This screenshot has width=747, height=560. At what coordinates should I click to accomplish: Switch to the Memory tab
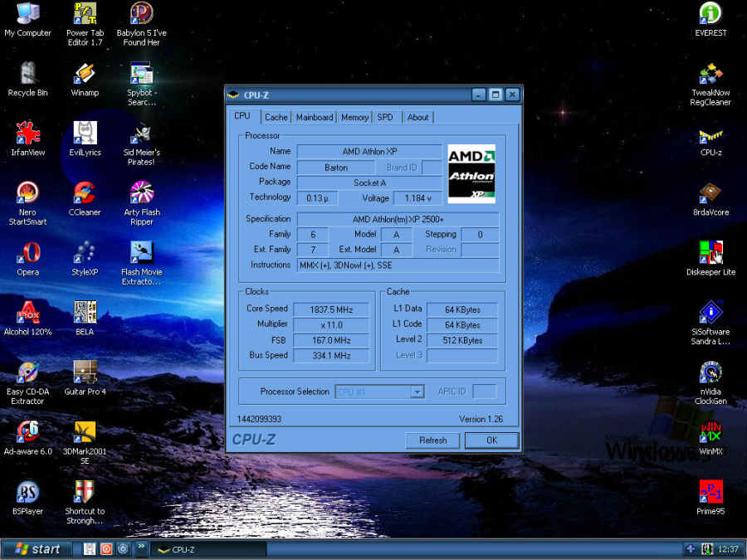tap(354, 117)
